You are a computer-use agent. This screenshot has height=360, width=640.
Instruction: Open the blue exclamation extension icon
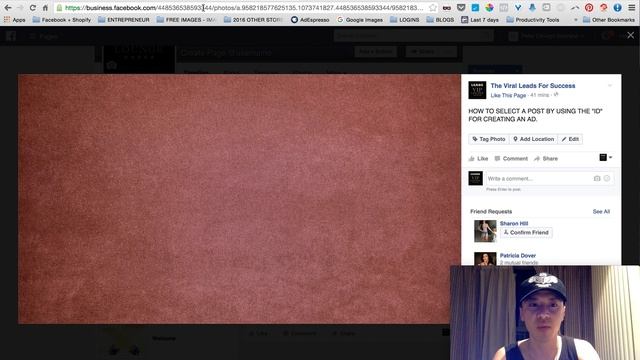tap(618, 8)
